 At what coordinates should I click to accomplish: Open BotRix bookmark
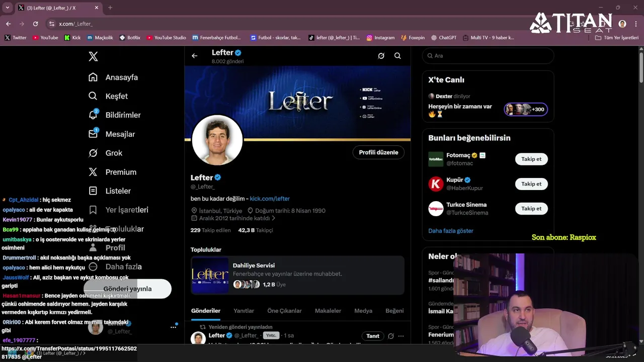click(130, 38)
